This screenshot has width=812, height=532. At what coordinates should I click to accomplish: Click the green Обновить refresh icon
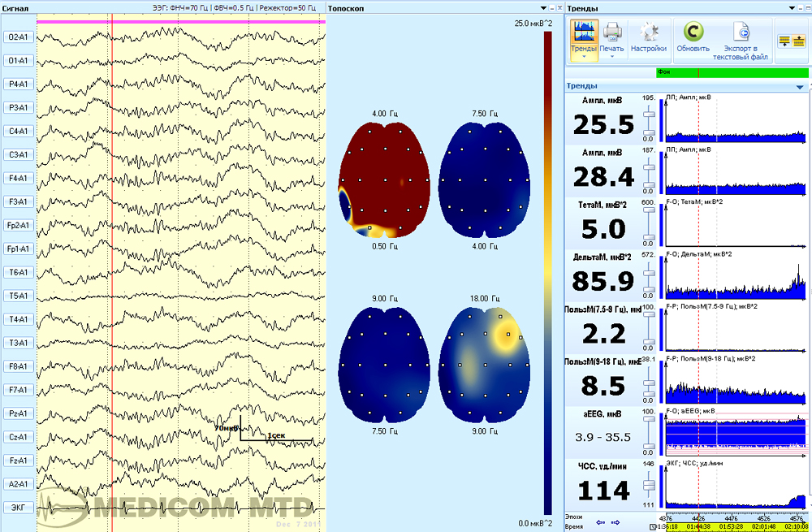click(693, 32)
